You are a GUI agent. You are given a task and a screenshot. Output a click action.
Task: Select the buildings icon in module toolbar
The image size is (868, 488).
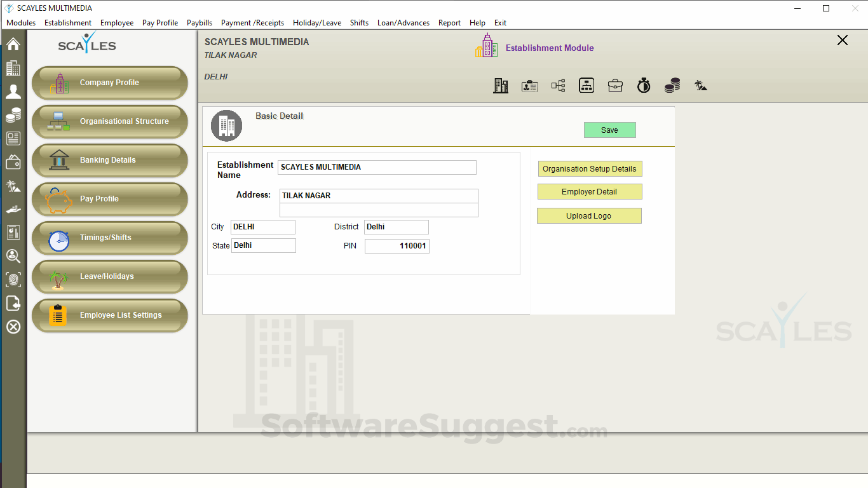pyautogui.click(x=501, y=86)
